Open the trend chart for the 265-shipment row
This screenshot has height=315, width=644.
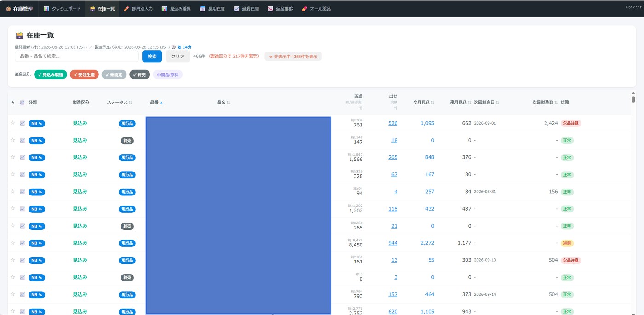pyautogui.click(x=22, y=157)
